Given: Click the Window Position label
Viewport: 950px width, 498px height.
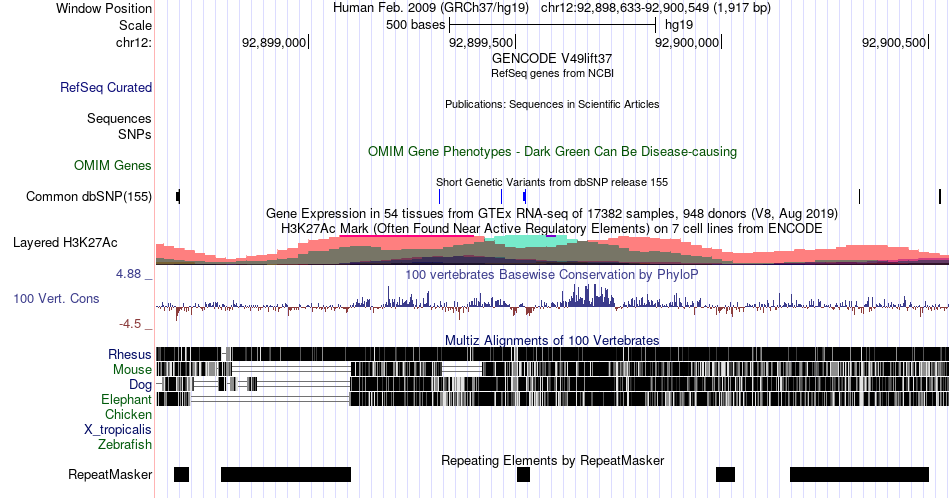Looking at the screenshot, I should point(104,8).
